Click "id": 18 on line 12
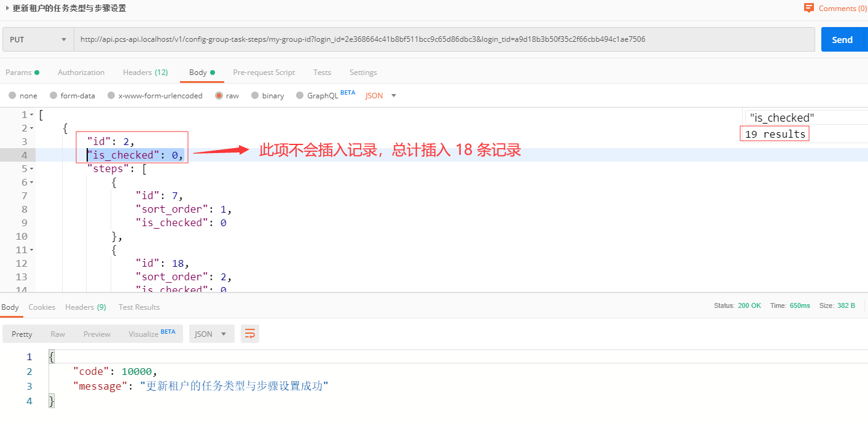 [163, 263]
